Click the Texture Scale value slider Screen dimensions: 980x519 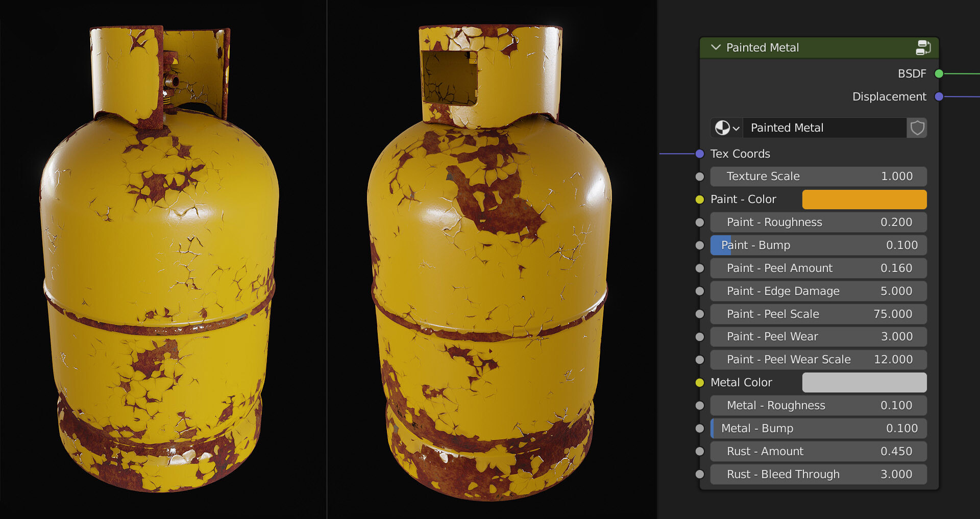(x=818, y=176)
